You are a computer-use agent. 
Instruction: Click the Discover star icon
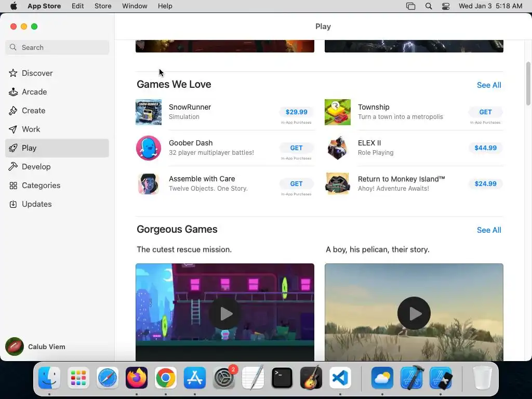[13, 73]
